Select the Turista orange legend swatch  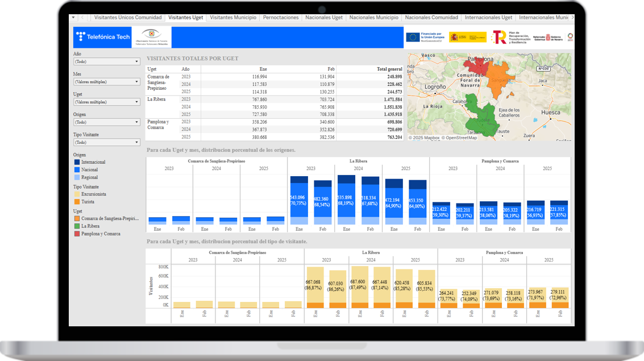[77, 202]
